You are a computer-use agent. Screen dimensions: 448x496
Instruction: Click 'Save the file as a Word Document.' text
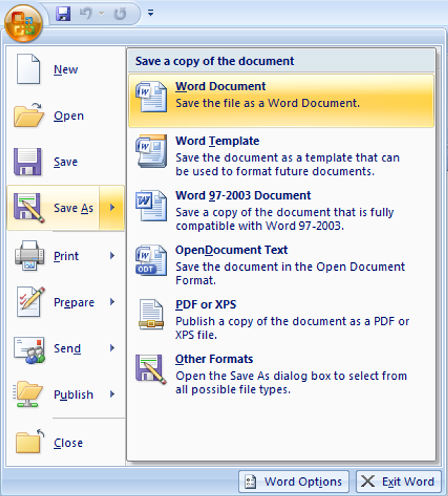(268, 103)
